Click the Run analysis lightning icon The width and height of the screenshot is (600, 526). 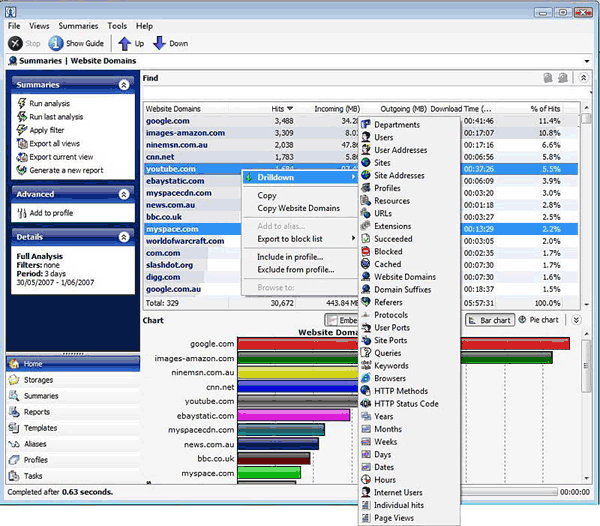22,103
